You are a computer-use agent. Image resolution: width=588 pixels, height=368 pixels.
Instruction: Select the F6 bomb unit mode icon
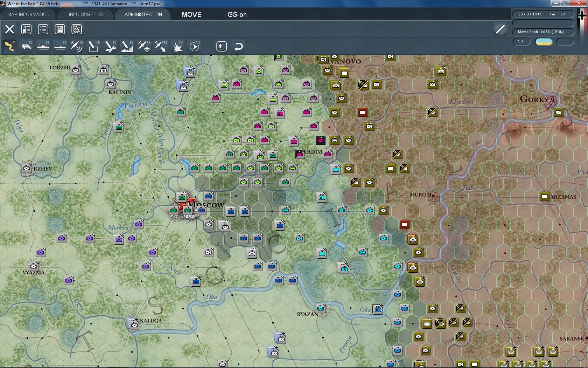point(93,46)
